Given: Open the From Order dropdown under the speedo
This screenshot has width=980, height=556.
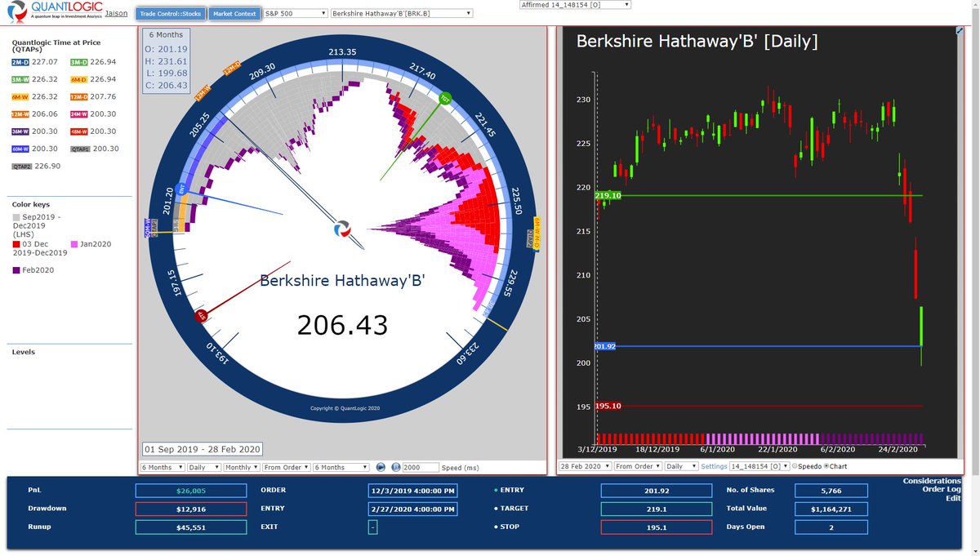Looking at the screenshot, I should coord(287,467).
